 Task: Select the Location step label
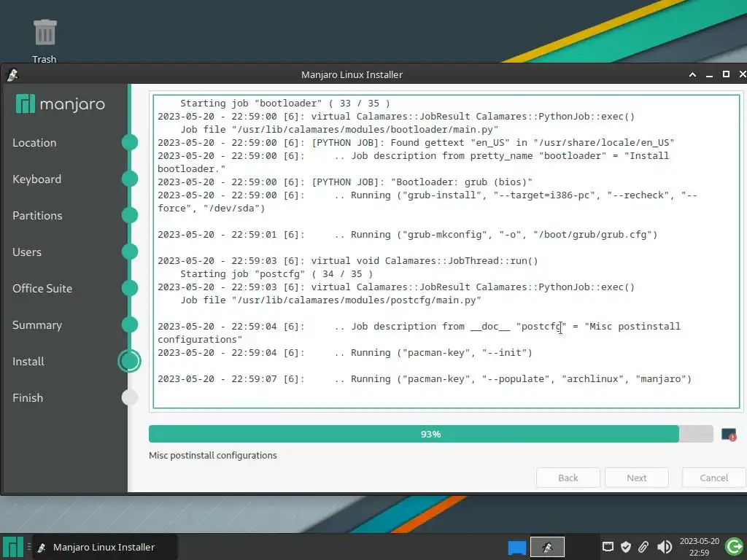point(34,143)
